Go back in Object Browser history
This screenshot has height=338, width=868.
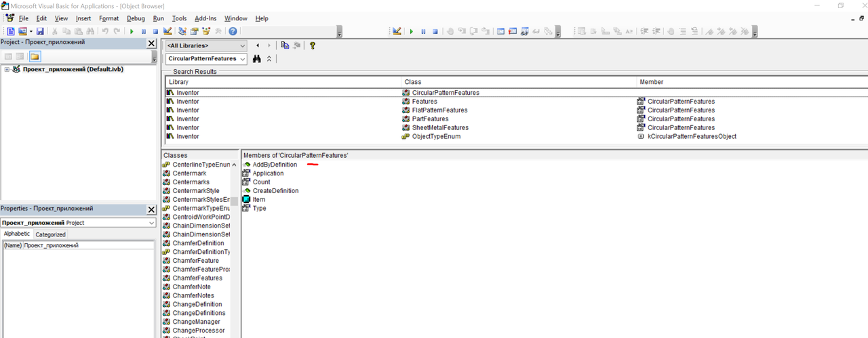point(258,45)
